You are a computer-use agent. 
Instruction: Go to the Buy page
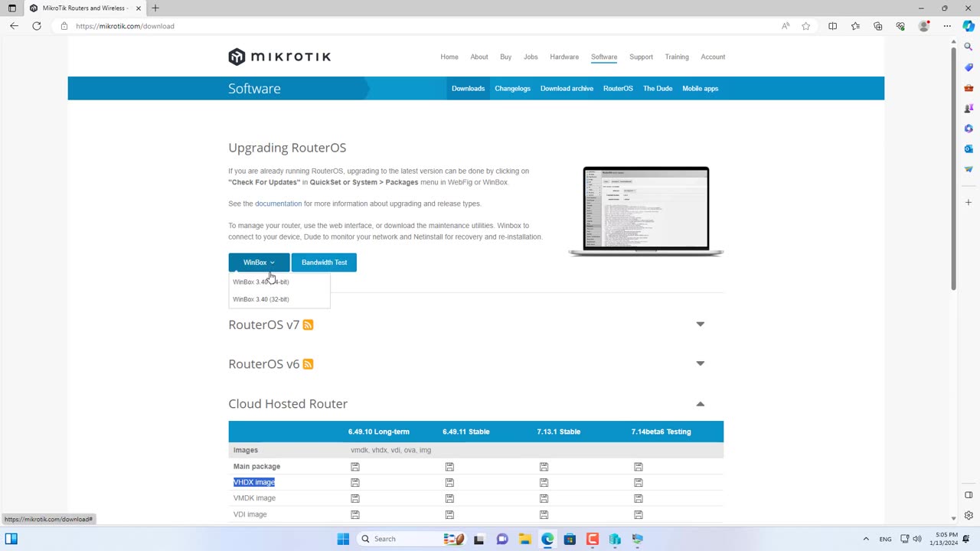point(505,57)
